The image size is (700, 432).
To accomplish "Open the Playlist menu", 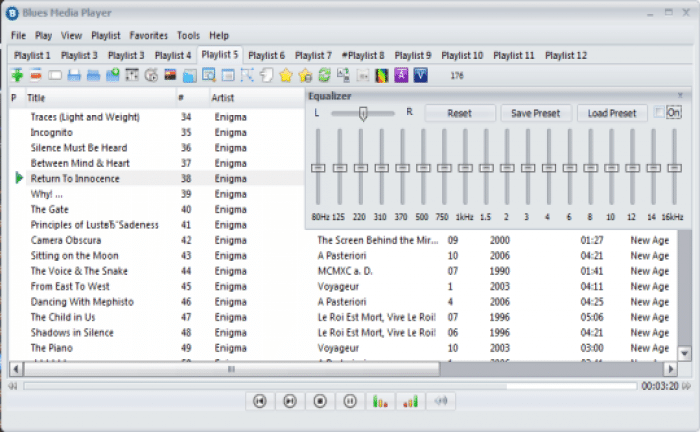I will tap(106, 36).
